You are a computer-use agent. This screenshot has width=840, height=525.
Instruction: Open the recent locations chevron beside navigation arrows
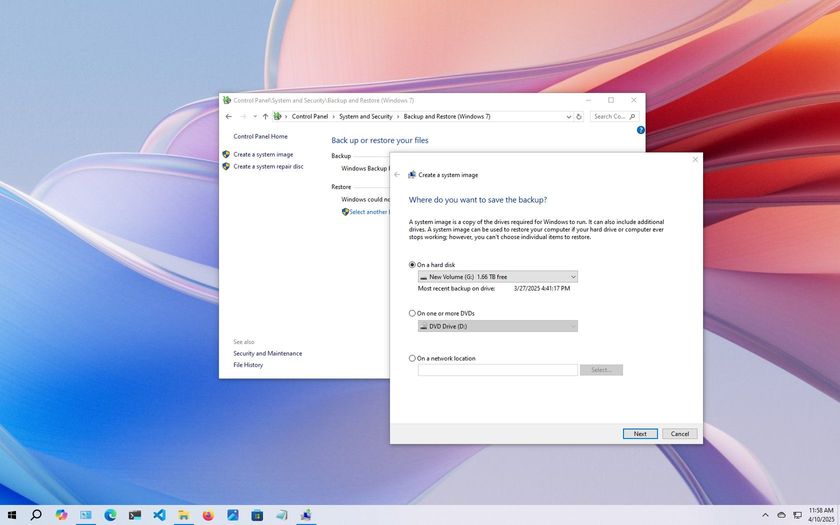pyautogui.click(x=254, y=117)
